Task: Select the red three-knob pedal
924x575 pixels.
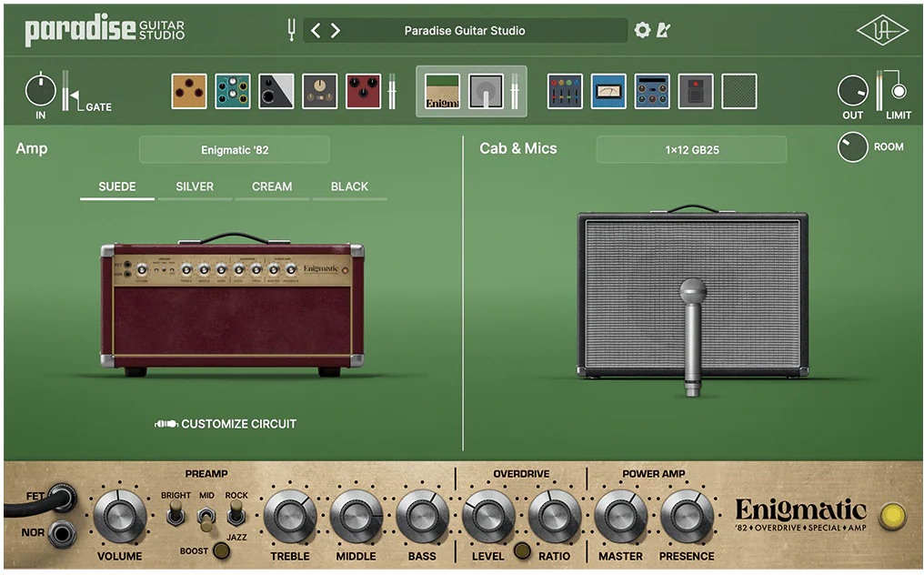Action: coord(364,91)
